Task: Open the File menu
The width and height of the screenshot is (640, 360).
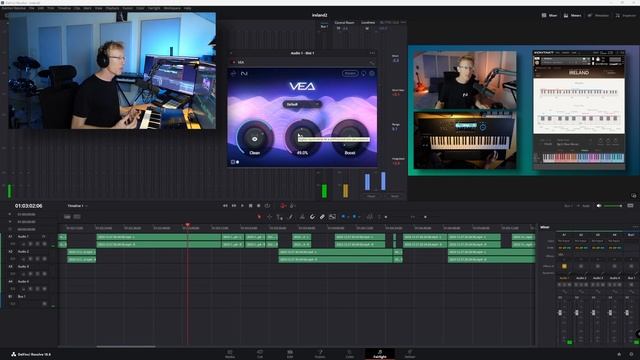Action: [31, 8]
